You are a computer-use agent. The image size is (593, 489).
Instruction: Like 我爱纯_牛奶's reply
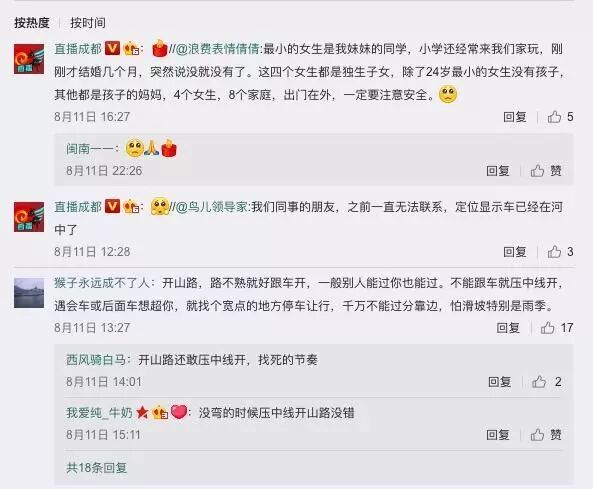(546, 435)
